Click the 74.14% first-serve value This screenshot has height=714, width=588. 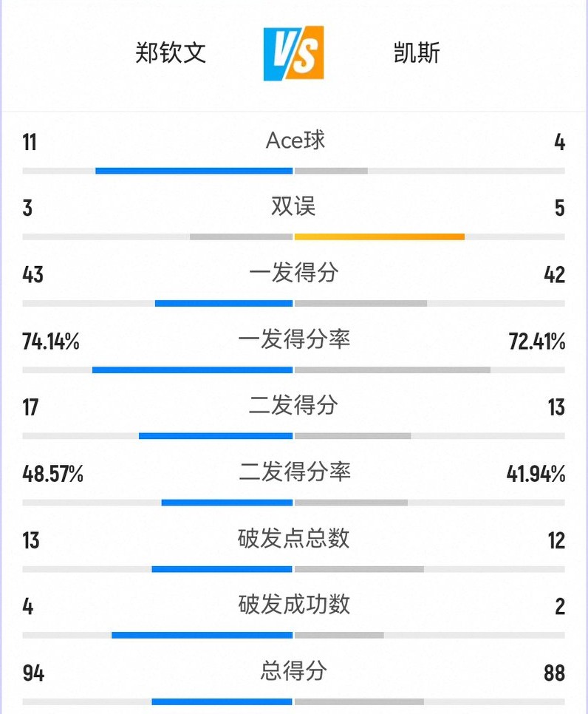(x=51, y=341)
